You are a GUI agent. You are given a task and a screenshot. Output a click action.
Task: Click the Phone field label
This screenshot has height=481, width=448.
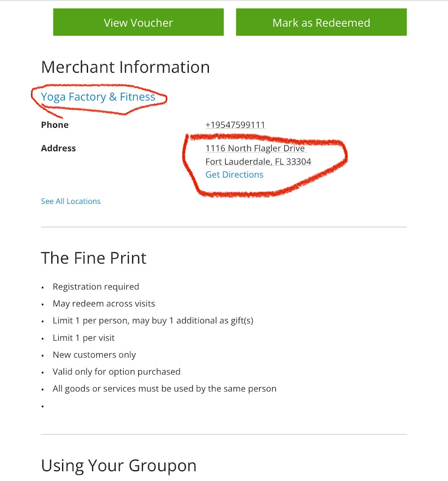click(55, 125)
